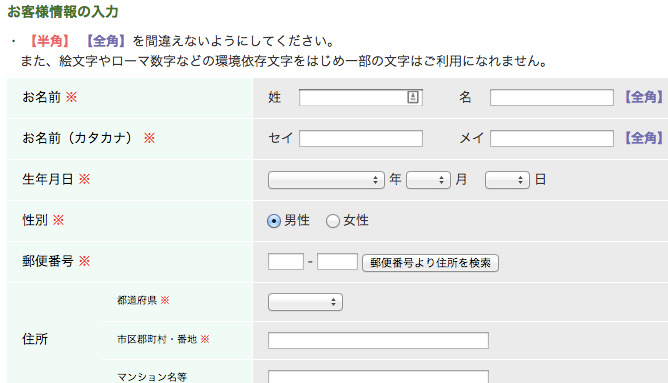Image resolution: width=668 pixels, height=383 pixels.
Task: Click the セイ katakana last name field
Action: pyautogui.click(x=361, y=138)
